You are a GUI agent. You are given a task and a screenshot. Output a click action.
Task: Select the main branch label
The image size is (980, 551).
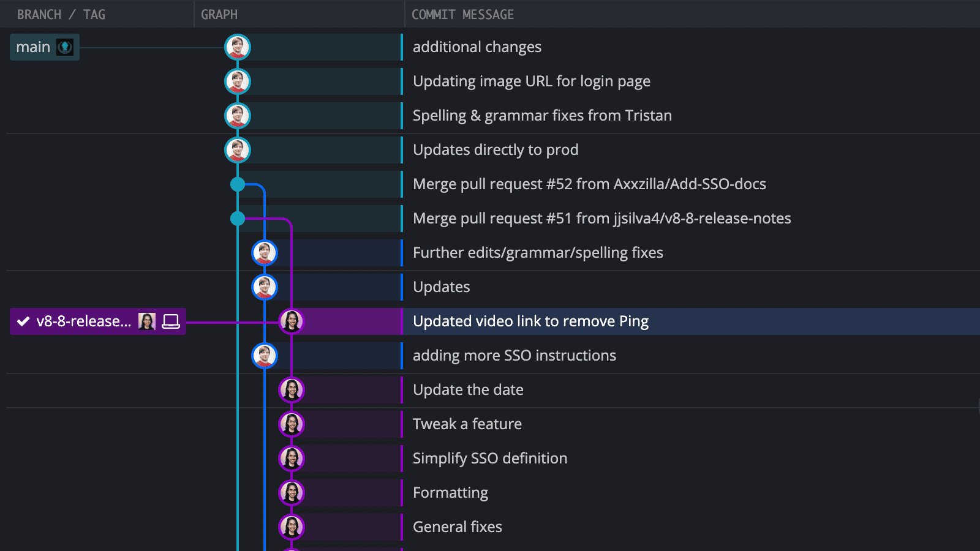click(x=45, y=47)
